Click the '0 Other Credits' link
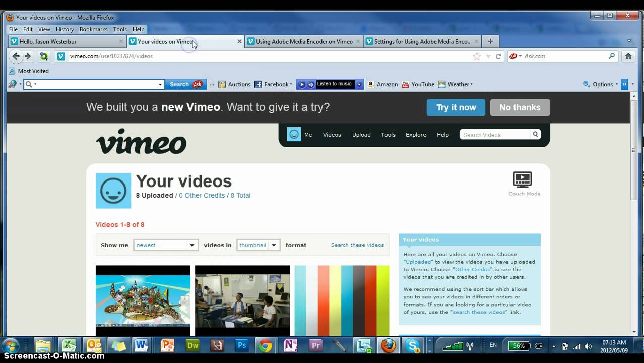Screen dimensions: 644x363 [x=202, y=195]
